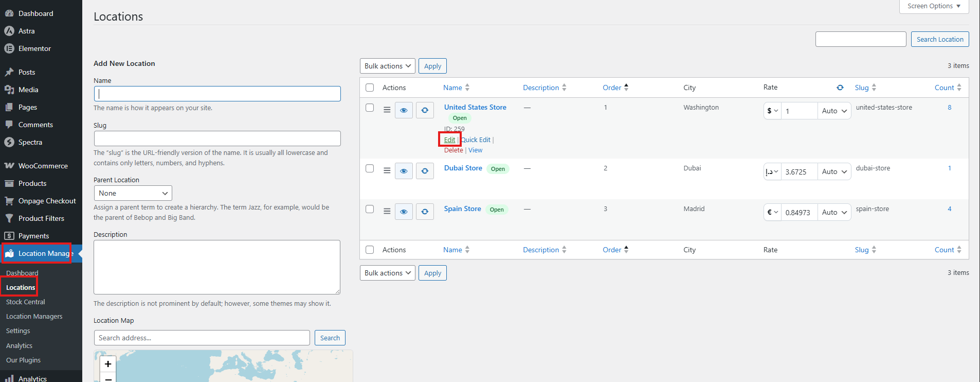Toggle visibility eye for Dubai Store

[x=404, y=171]
